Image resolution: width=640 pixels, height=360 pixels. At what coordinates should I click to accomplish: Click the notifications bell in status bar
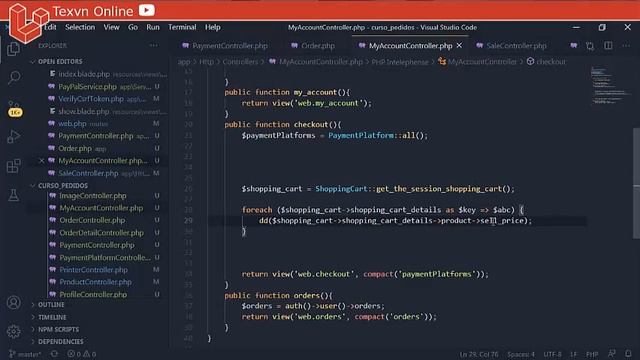coord(628,353)
